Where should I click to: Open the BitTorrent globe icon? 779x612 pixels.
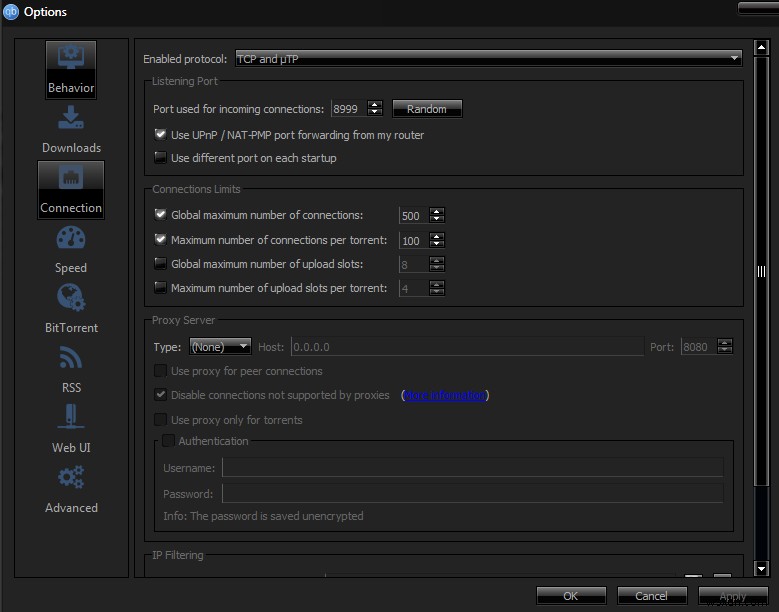point(71,297)
